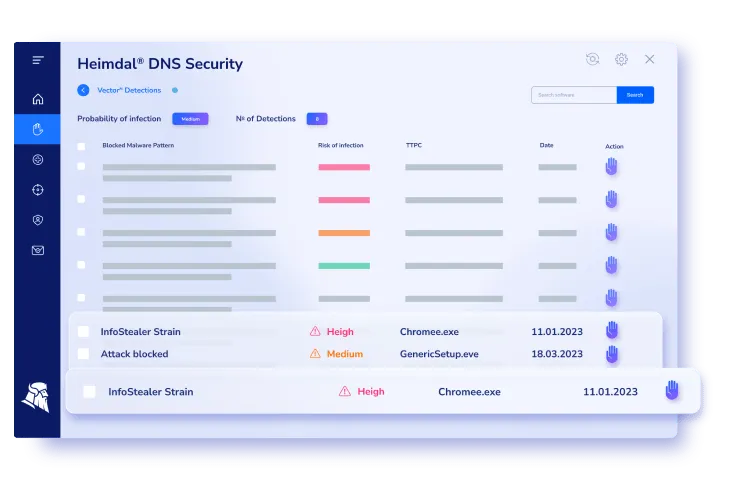Click the hand action icon for 18.03.2023 row
The width and height of the screenshot is (730, 500).
(x=612, y=354)
